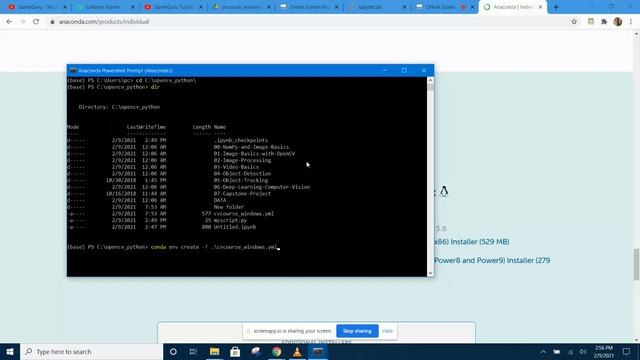Bookmark this page with the star icon
Screen dimensions: 640x360
click(x=574, y=22)
